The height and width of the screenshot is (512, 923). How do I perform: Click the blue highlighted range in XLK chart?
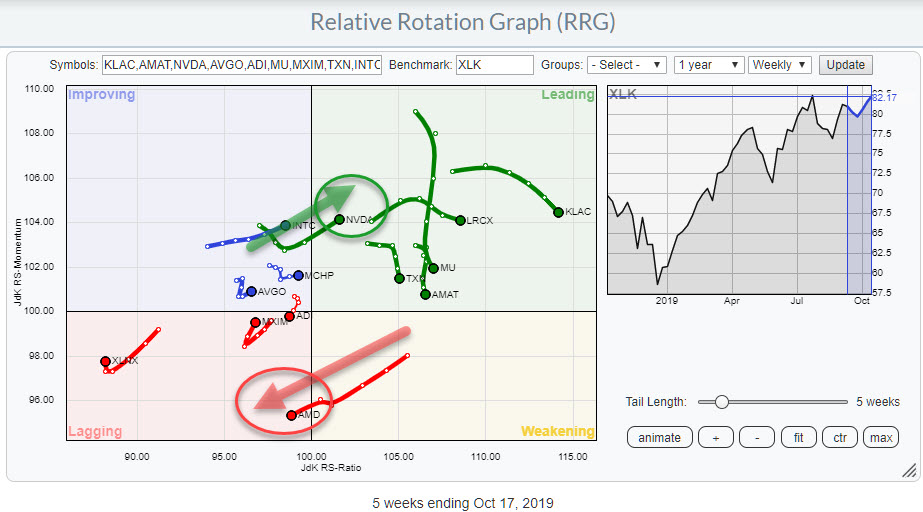click(859, 190)
